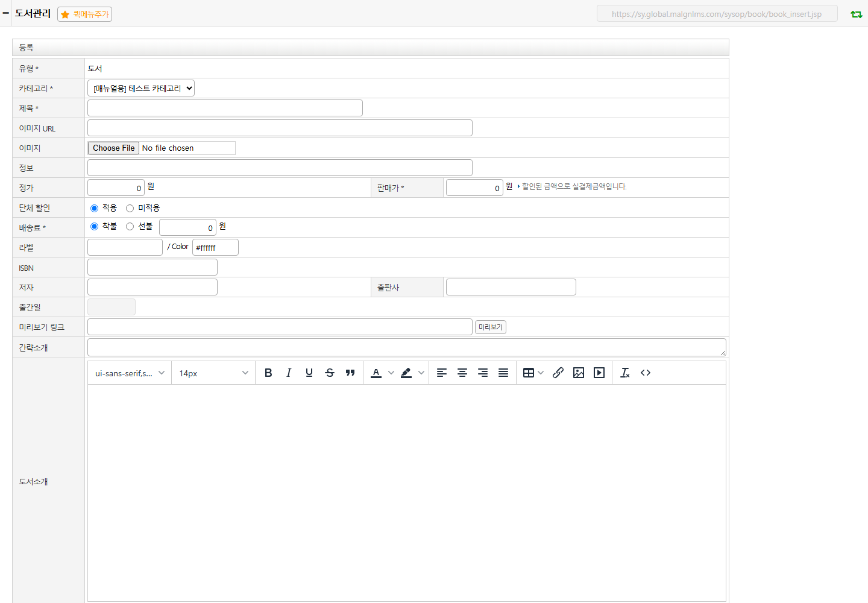Select the 선불 shipping radio button
This screenshot has height=603, width=868.
point(130,227)
